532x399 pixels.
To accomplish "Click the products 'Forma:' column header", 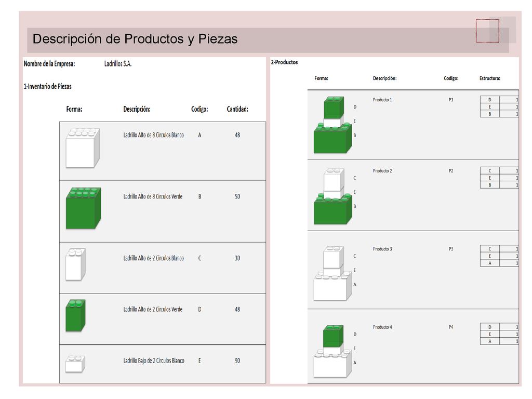I will click(x=321, y=78).
